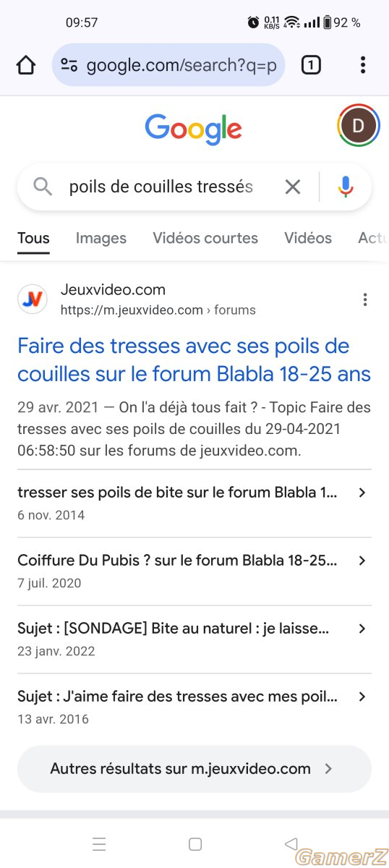This screenshot has width=389, height=868.
Task: Tap the magnifier search icon
Action: pyautogui.click(x=43, y=187)
